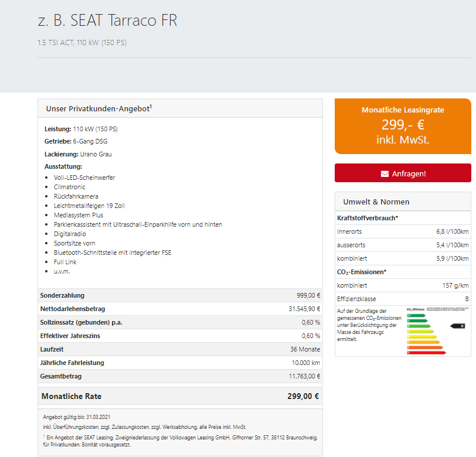Select 'Bluetooth-Schnittstelle mit integrierter FSE' item
This screenshot has height=457, width=476.
[113, 253]
